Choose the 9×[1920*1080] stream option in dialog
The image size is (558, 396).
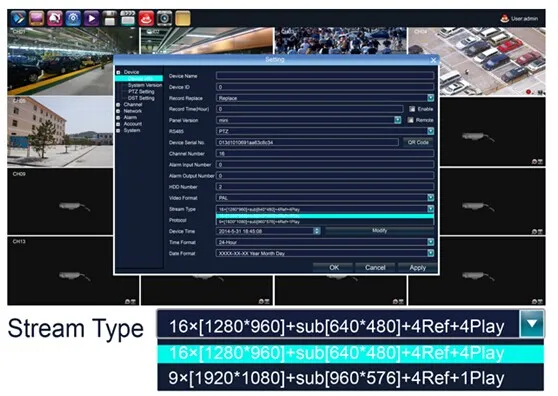coord(325,222)
